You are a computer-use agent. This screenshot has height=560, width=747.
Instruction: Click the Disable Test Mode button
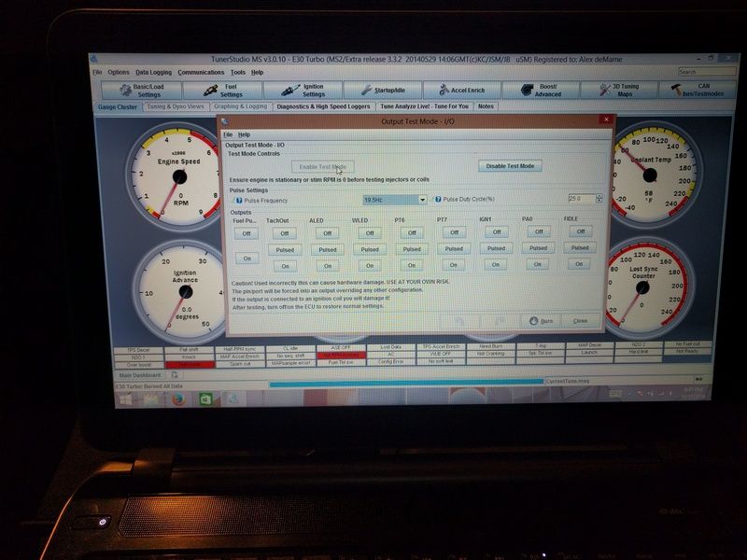(510, 165)
